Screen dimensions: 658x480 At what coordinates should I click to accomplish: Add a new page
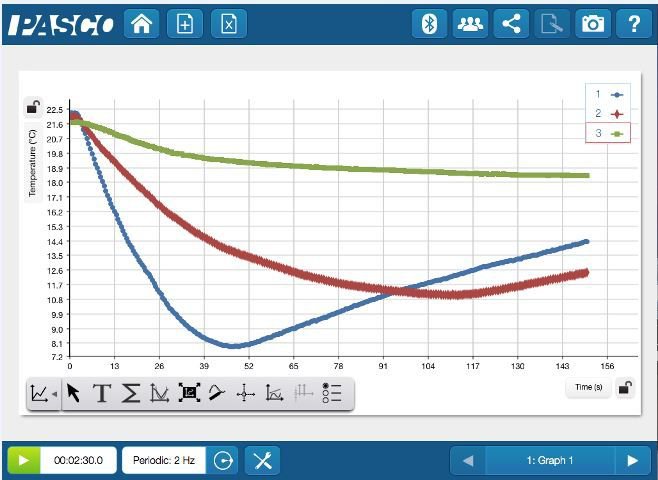pyautogui.click(x=184, y=24)
